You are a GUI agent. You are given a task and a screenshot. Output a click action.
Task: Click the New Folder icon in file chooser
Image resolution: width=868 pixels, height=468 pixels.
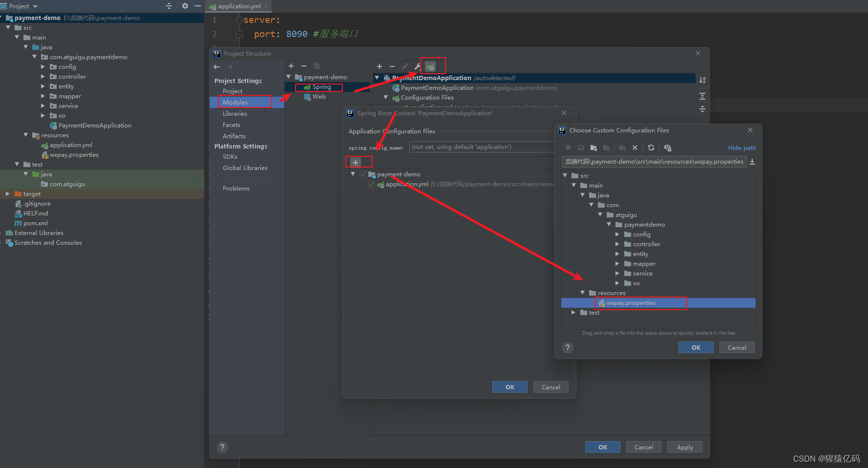(622, 148)
